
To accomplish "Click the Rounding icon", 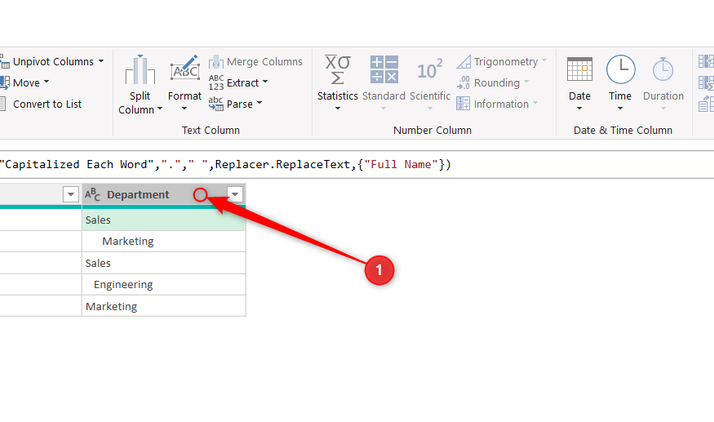I will tap(464, 83).
